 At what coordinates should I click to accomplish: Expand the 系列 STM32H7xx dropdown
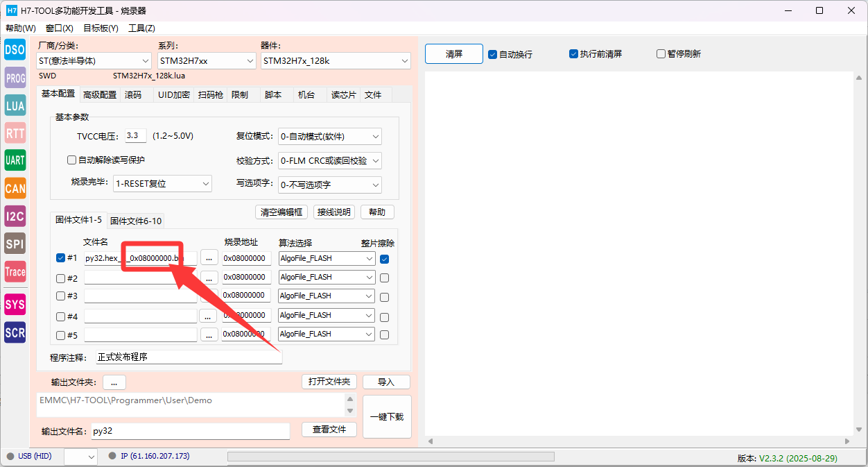tap(207, 61)
